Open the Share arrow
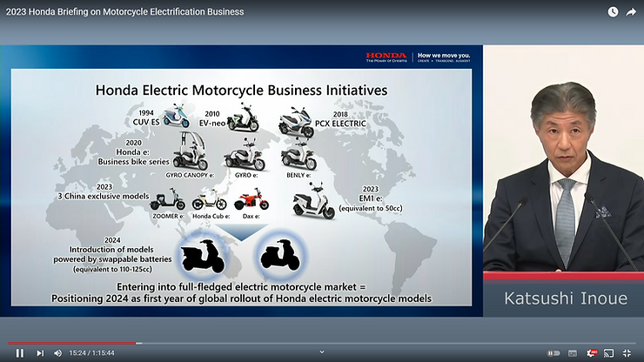The height and width of the screenshot is (362, 644). pos(631,12)
